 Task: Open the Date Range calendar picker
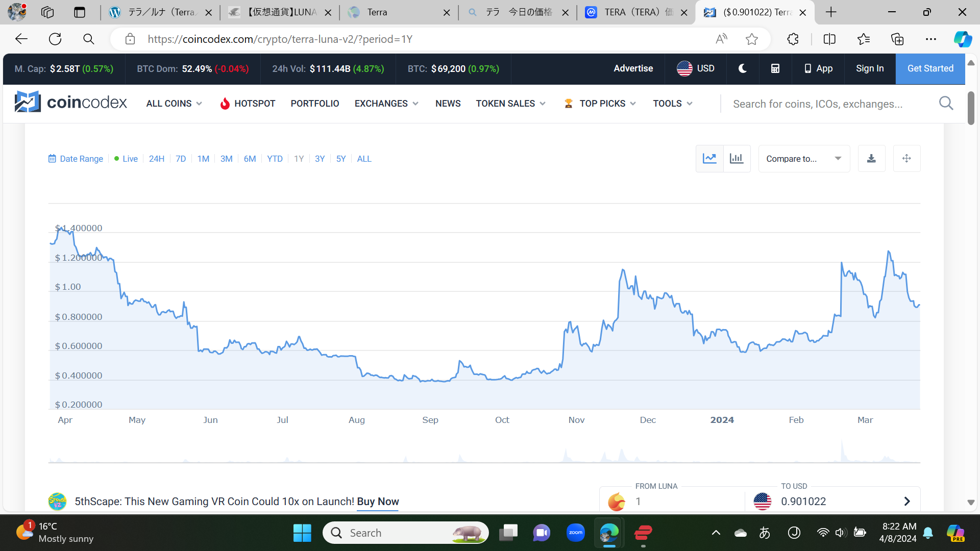pyautogui.click(x=76, y=159)
